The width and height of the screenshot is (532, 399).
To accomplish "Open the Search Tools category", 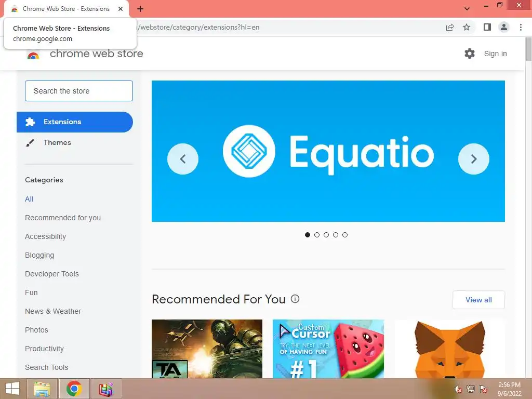I will point(46,367).
